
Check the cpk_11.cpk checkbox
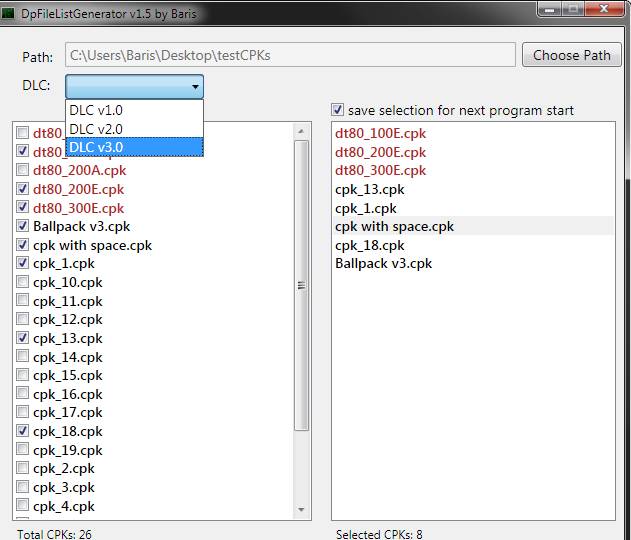[23, 300]
